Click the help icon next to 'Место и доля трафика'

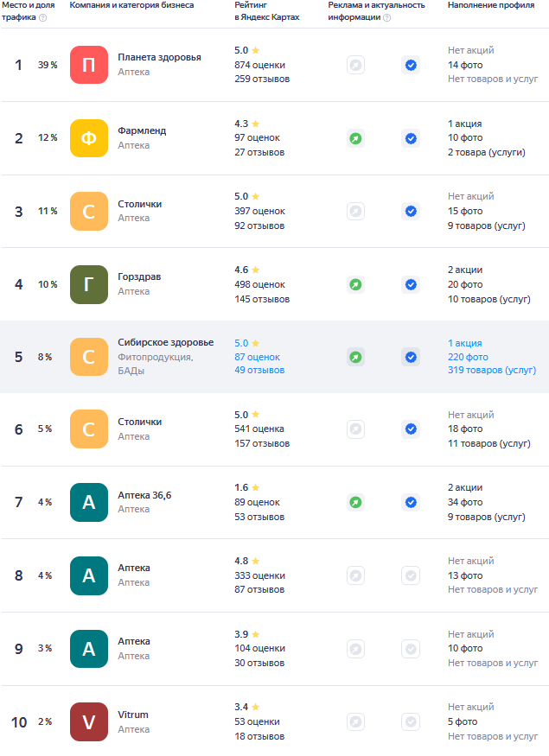click(43, 18)
